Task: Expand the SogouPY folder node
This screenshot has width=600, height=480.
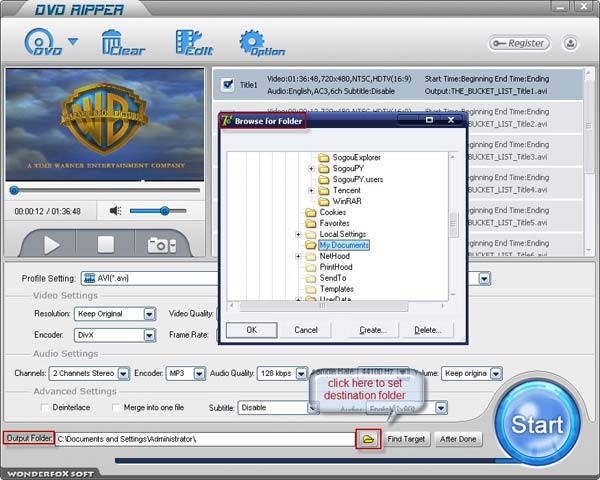Action: click(x=311, y=168)
